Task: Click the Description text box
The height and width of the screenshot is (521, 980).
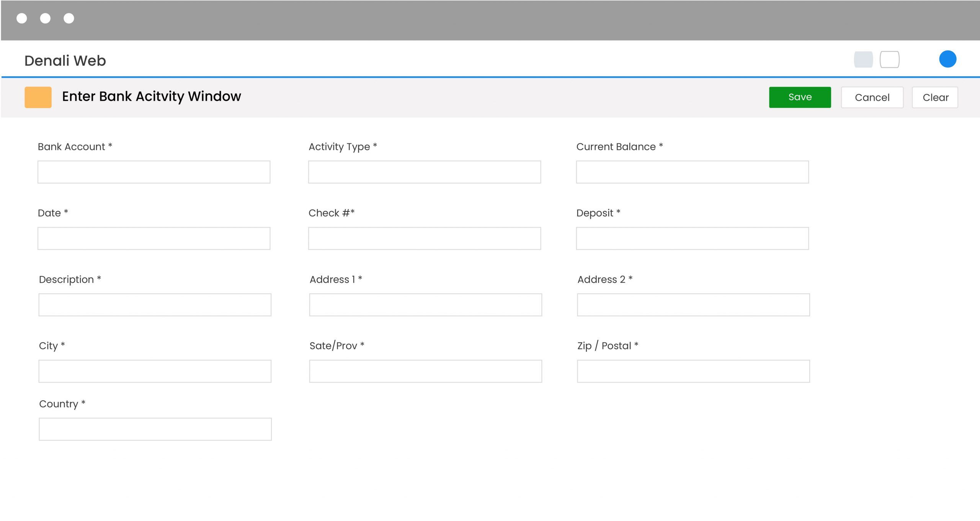Action: (155, 305)
